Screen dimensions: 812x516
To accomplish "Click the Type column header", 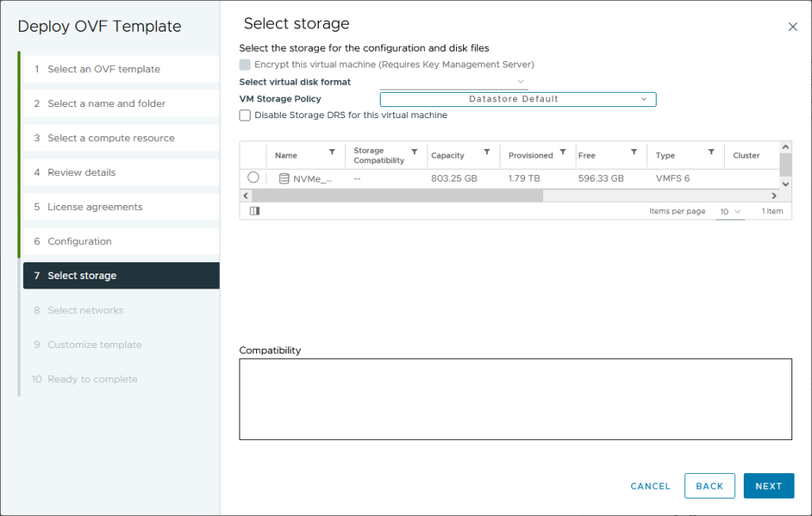I will point(665,155).
